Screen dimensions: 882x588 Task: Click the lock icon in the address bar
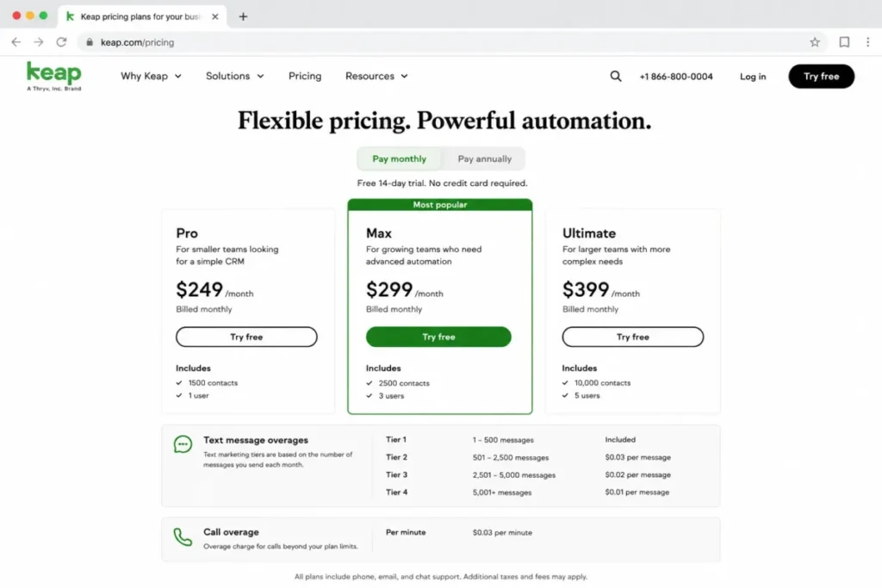(90, 42)
